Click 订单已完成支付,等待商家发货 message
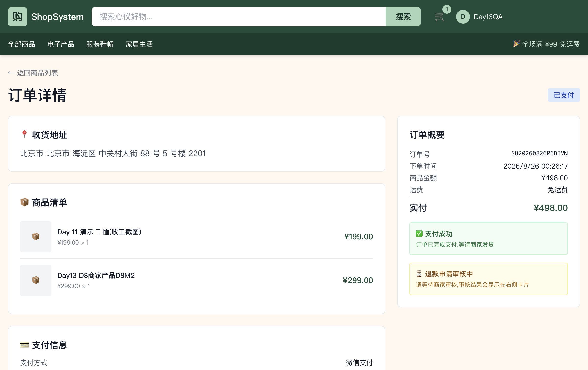 point(455,244)
